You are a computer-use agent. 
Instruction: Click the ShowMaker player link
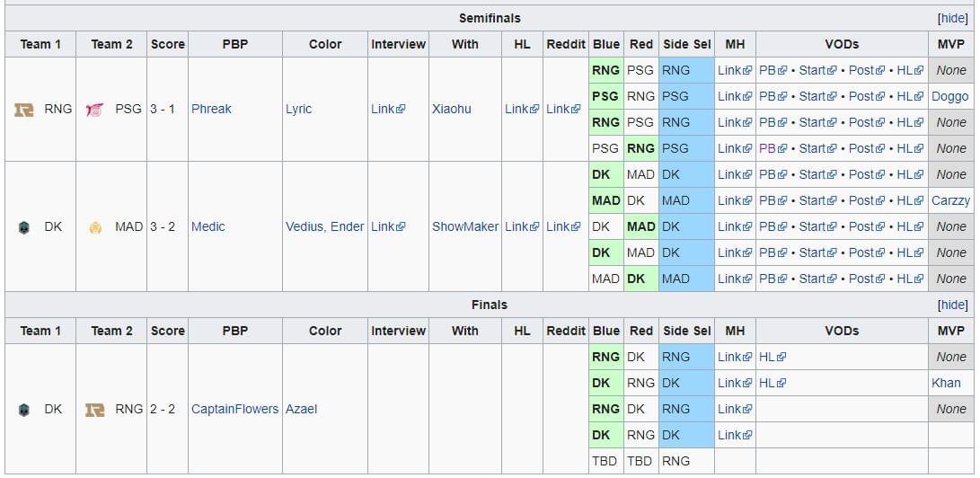pos(464,226)
